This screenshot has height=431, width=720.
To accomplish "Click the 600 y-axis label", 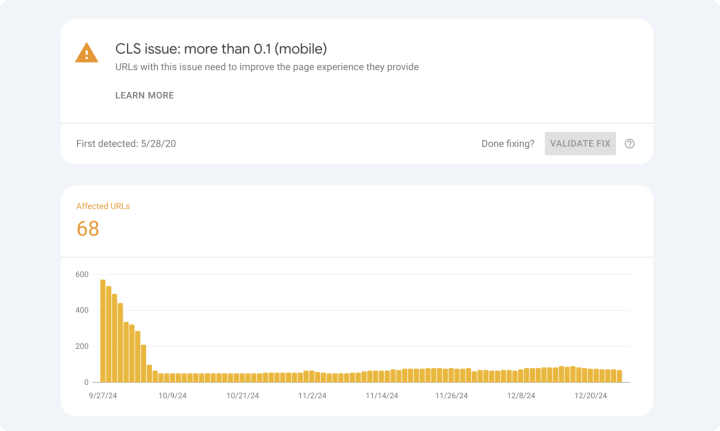I will [x=82, y=274].
